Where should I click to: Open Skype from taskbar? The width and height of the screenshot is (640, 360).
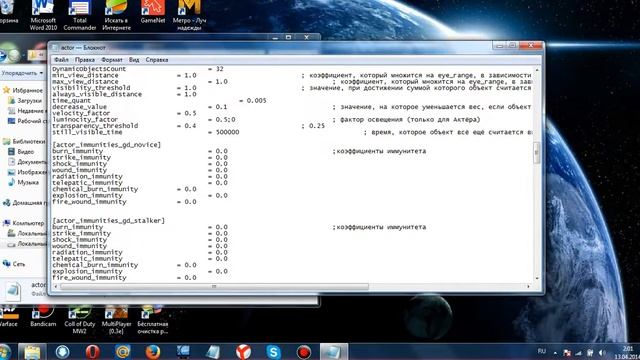click(273, 352)
